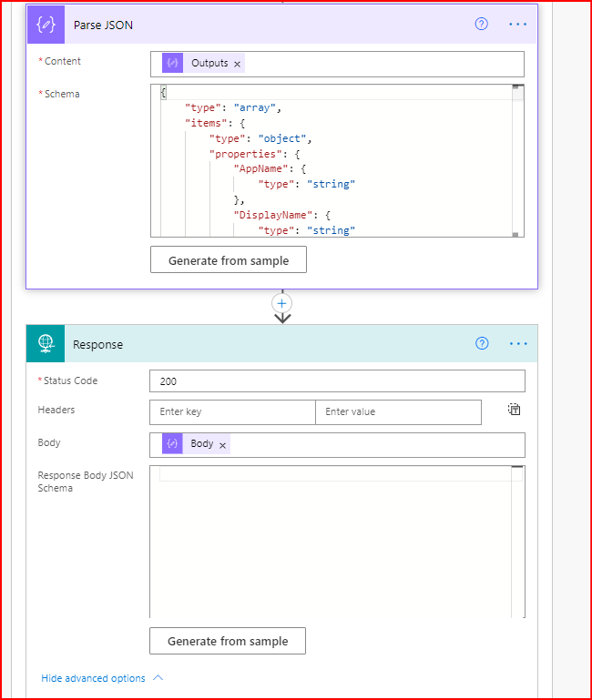Click the Status Code field
The width and height of the screenshot is (592, 700).
click(337, 381)
